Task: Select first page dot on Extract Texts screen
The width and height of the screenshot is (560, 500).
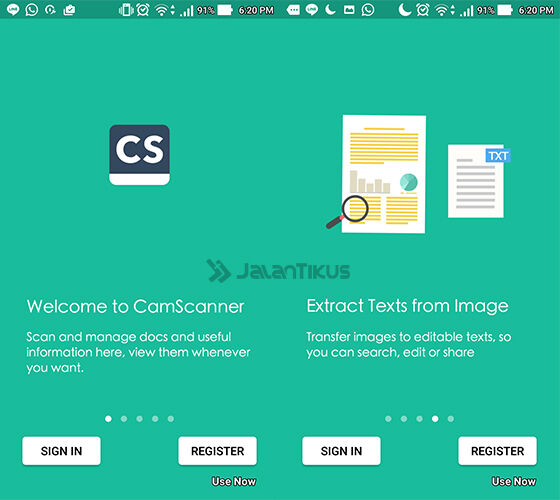Action: (x=388, y=419)
